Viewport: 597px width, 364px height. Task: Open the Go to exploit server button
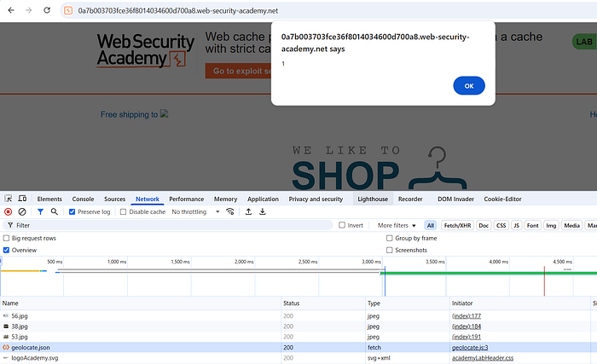click(240, 71)
